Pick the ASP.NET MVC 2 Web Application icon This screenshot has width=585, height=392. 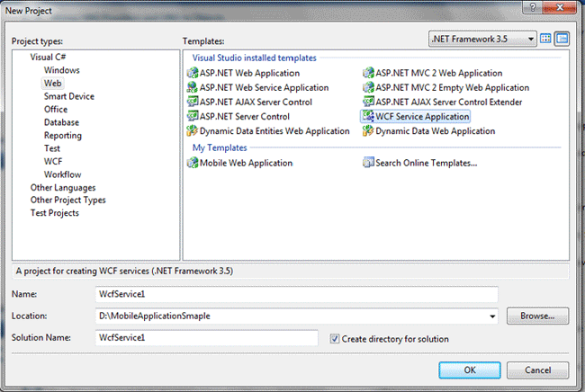coord(368,74)
